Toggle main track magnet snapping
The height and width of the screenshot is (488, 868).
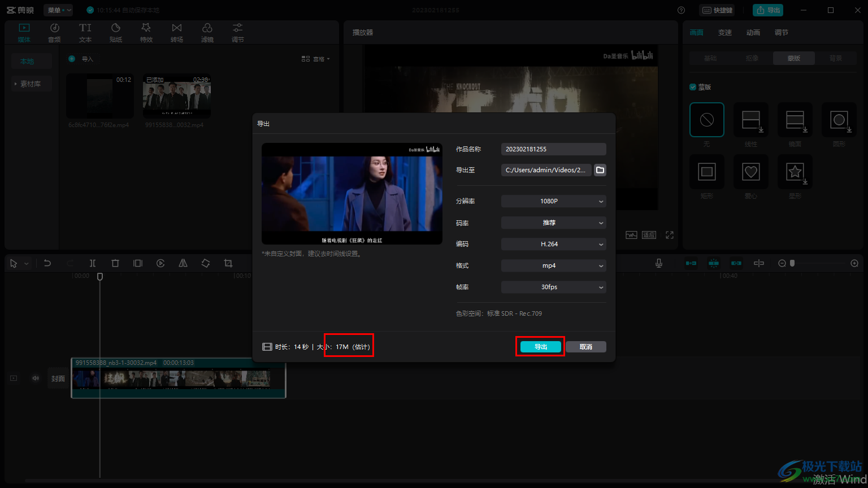(x=691, y=263)
